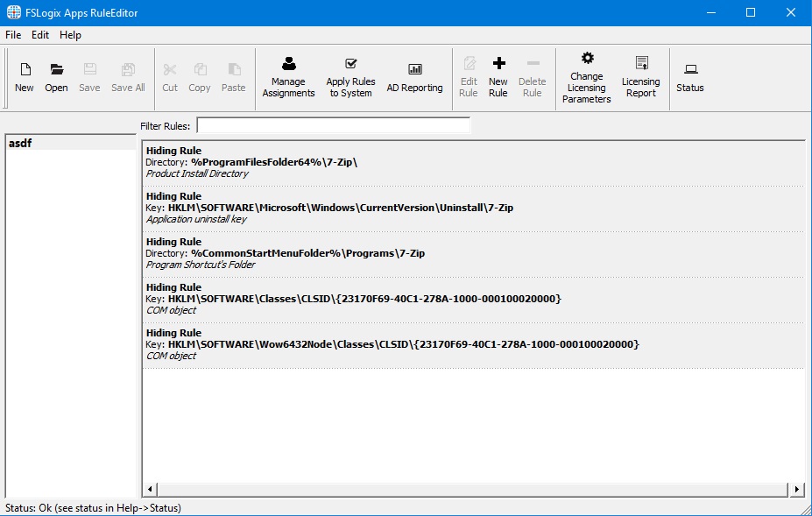Open the File menu
Viewport: 812px width, 516px height.
13,35
